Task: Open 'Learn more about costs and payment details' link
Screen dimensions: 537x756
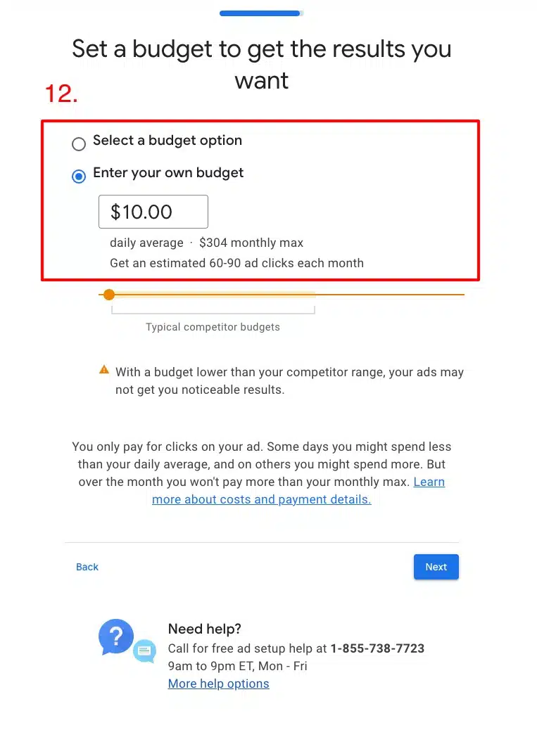Action: (298, 491)
